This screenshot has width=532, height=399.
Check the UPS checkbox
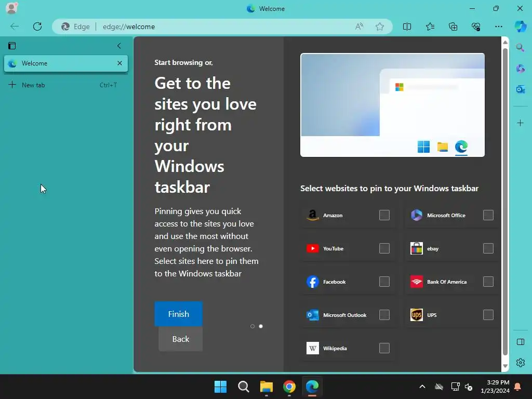tap(488, 315)
